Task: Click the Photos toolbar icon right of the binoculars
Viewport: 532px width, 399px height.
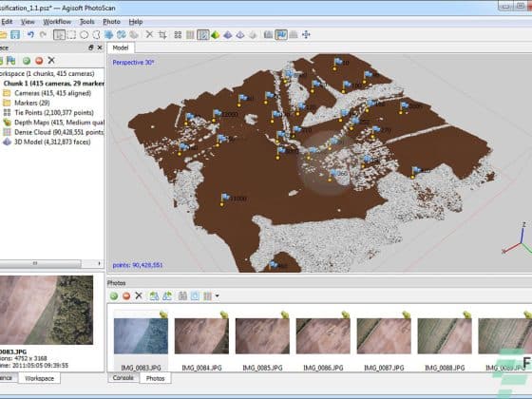Action: [195, 295]
